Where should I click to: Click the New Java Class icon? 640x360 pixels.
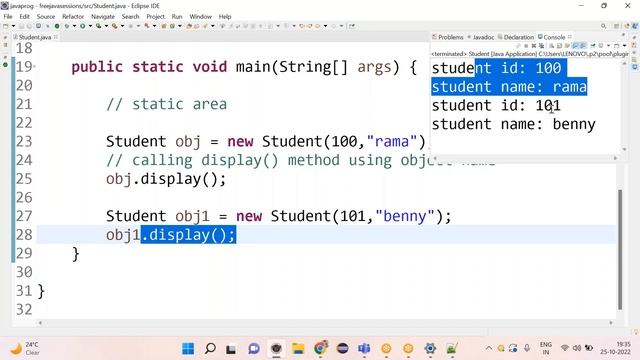(172, 26)
